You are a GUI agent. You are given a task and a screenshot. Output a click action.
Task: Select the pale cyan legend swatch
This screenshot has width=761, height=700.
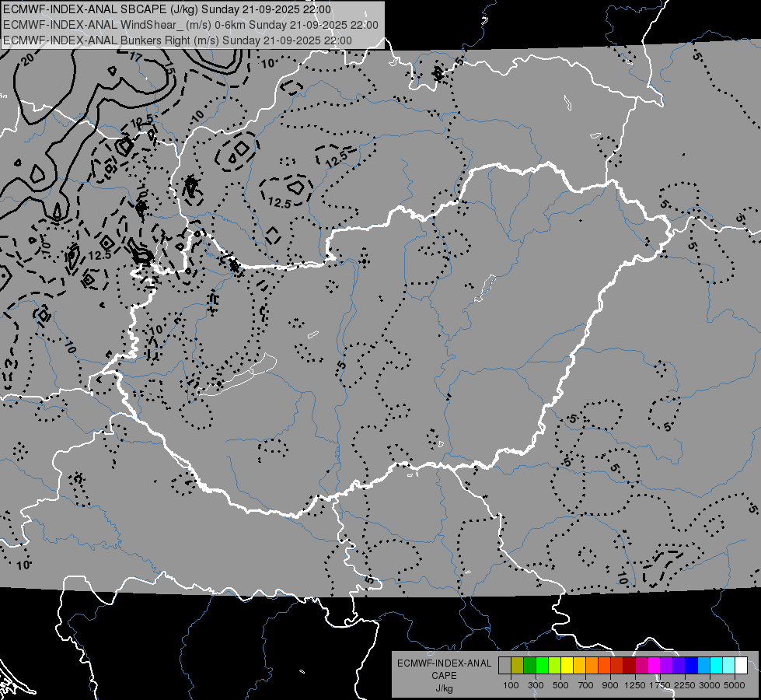729,665
